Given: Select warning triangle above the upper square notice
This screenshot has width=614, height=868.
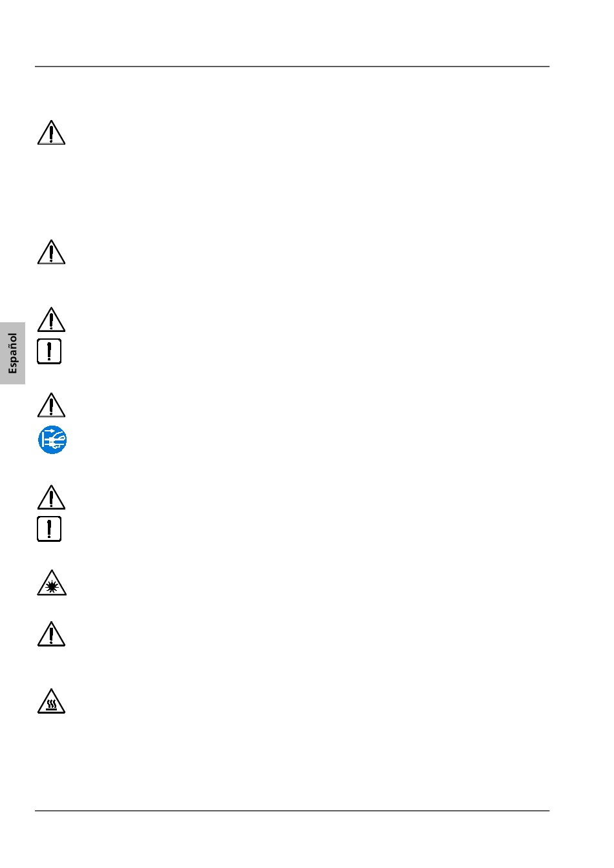Looking at the screenshot, I should 51,320.
